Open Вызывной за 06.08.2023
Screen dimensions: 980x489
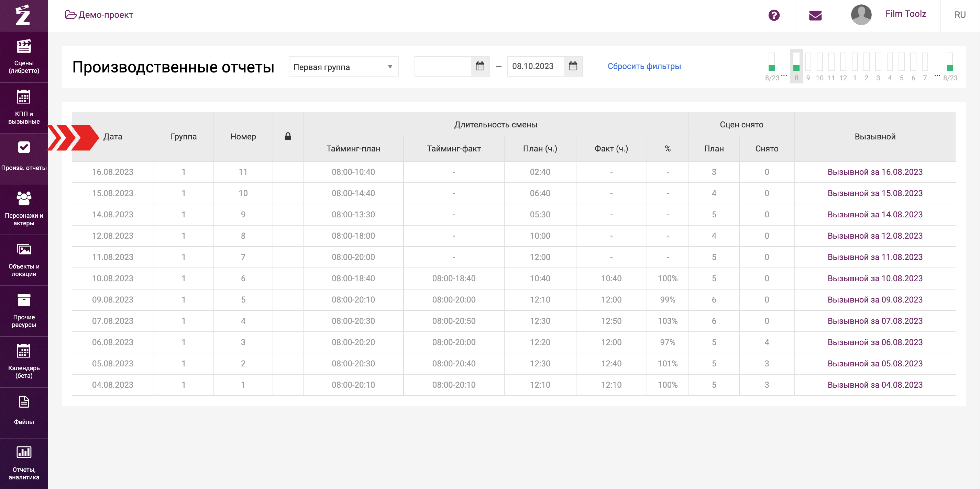(875, 342)
